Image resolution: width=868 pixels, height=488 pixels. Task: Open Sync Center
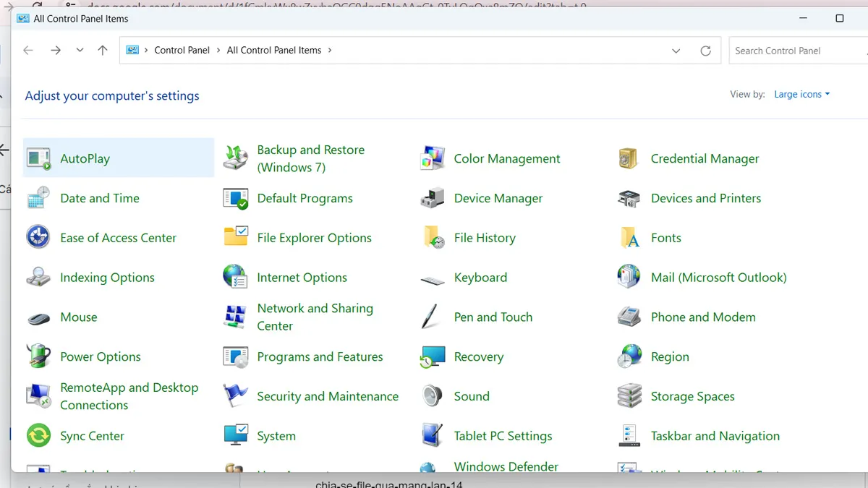tap(94, 436)
